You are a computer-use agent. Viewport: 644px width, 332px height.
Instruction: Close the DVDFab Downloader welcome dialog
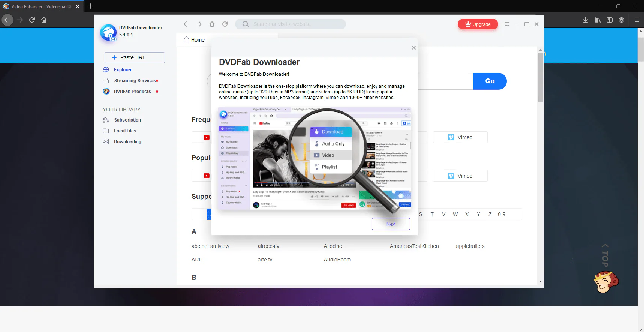pos(414,48)
